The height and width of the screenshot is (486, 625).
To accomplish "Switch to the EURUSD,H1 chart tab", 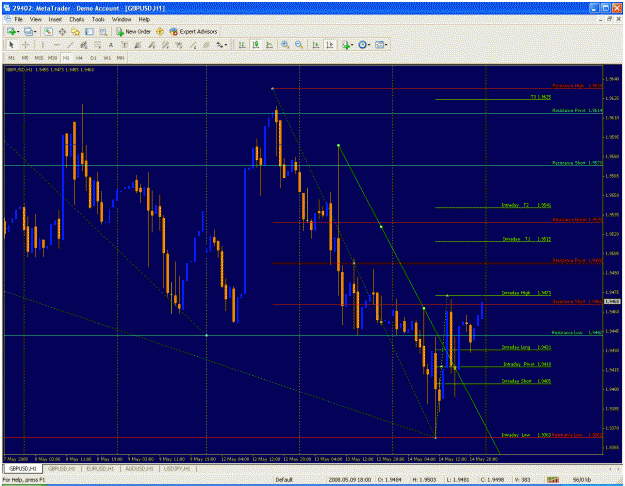I will [100, 469].
